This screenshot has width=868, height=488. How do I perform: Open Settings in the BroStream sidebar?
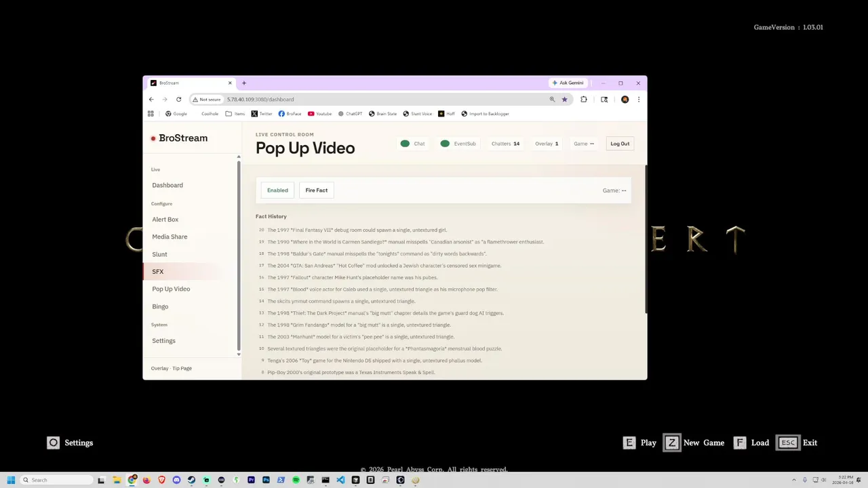click(163, 341)
